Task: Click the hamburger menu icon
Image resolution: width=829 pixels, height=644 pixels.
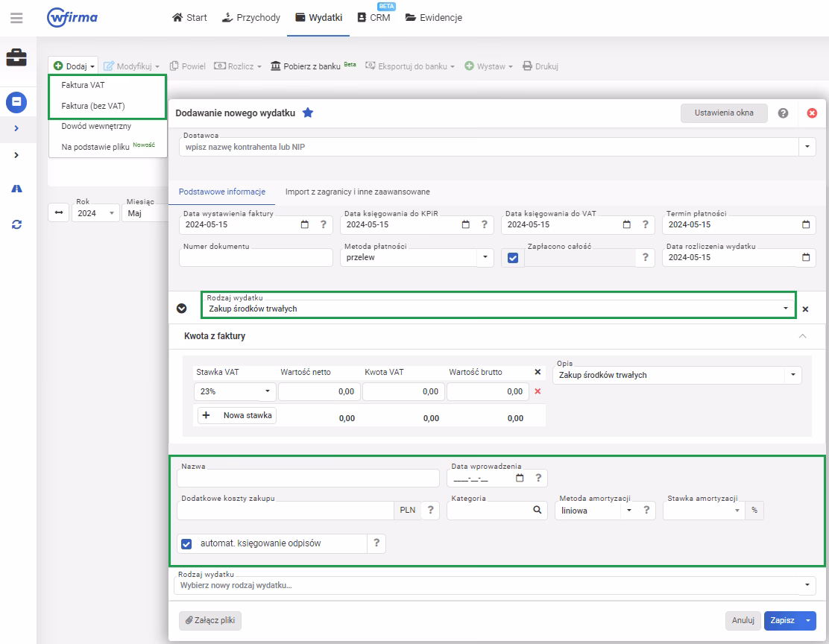Action: pos(16,17)
